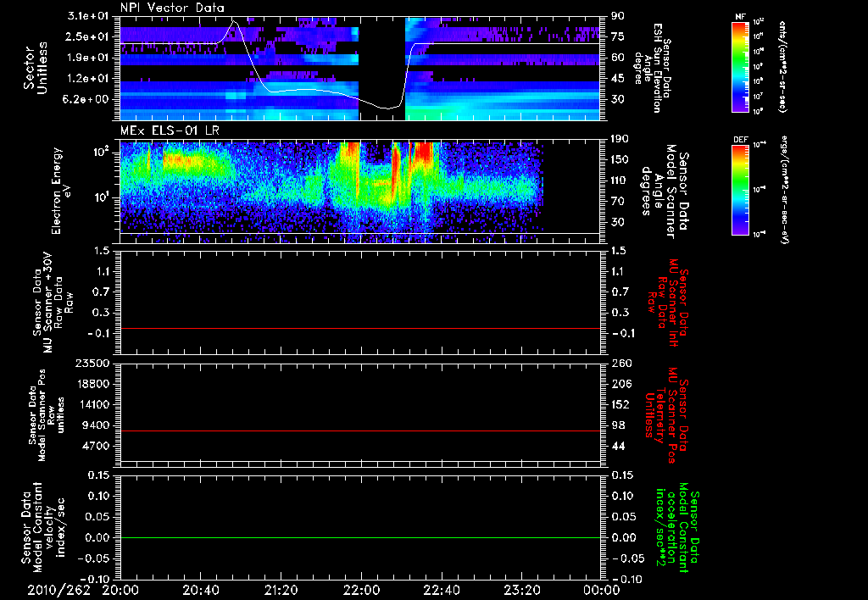
Task: Click the 1.2e+01 sector tick label
Action: [x=87, y=79]
